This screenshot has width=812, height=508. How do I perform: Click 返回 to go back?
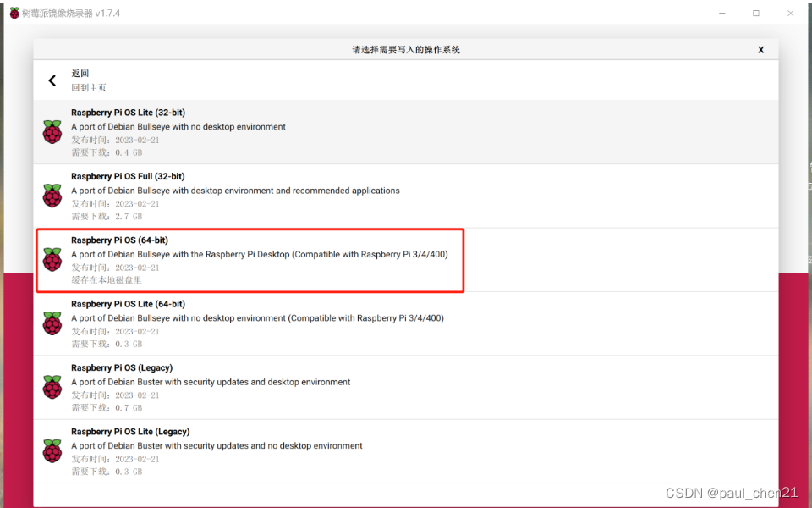tap(80, 74)
